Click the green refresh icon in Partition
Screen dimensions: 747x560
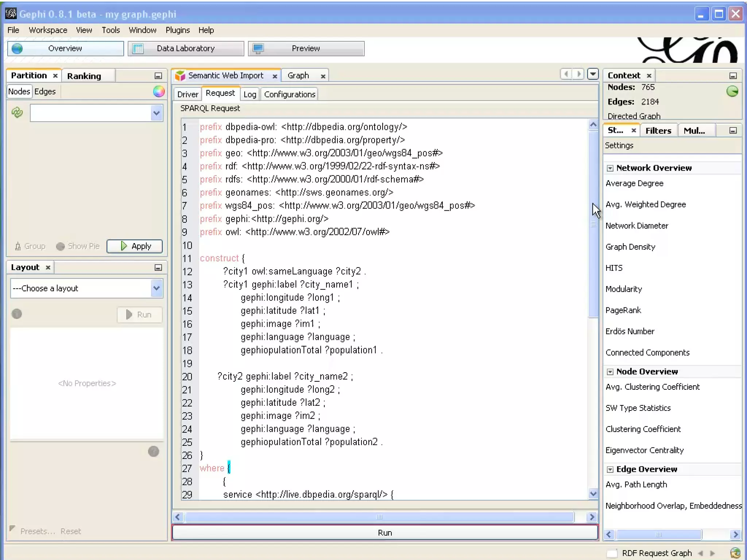(x=17, y=112)
